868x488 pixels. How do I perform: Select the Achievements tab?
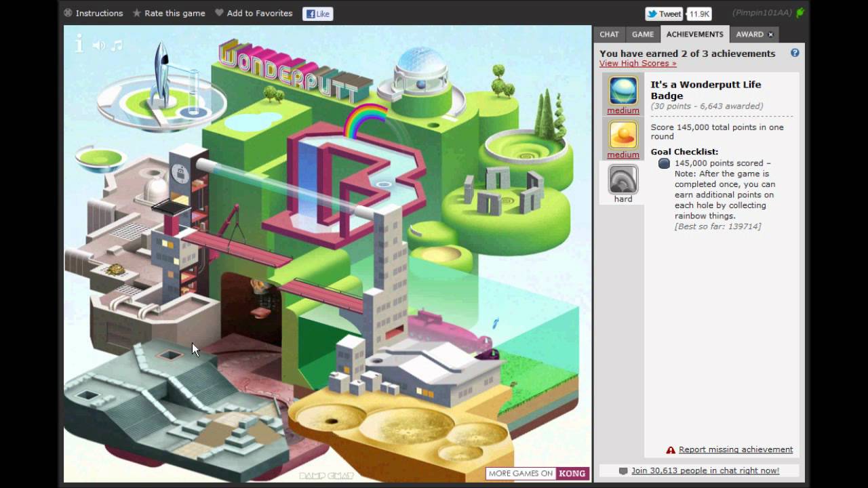(694, 35)
